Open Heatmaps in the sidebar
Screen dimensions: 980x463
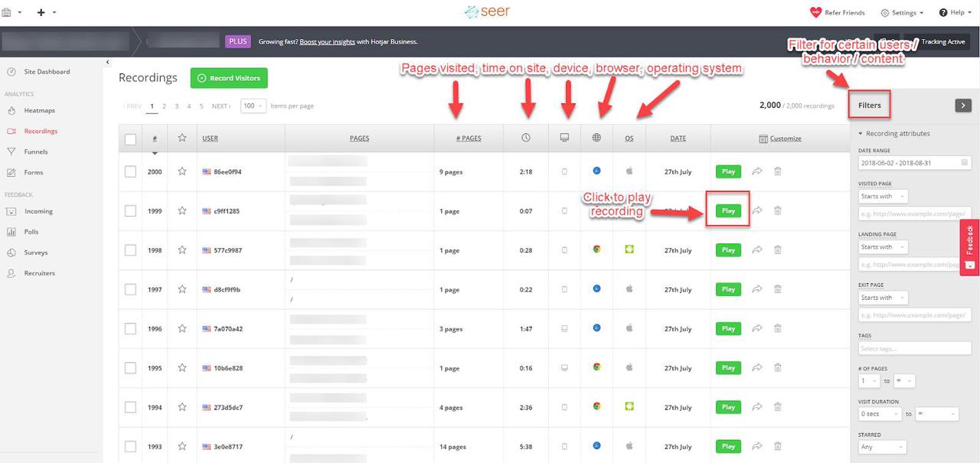[x=39, y=110]
